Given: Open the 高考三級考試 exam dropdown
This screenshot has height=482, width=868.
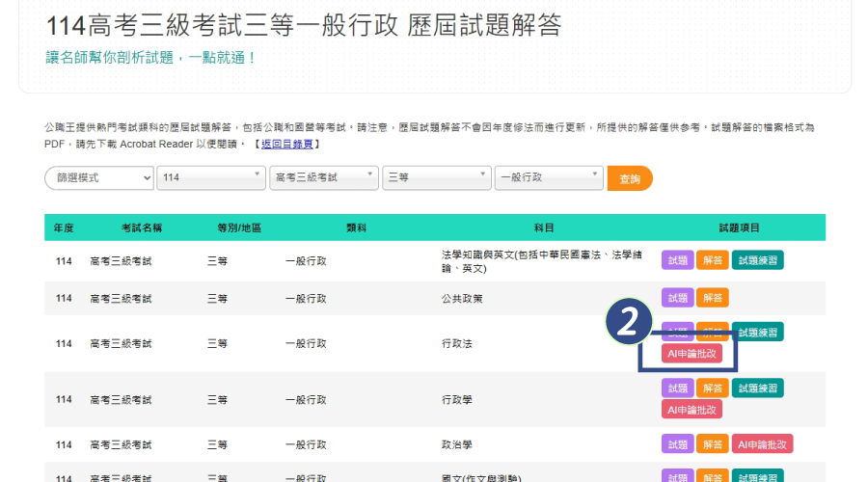Looking at the screenshot, I should click(323, 178).
